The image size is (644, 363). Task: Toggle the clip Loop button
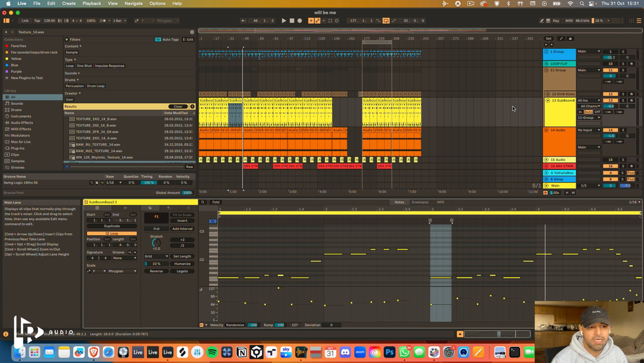(x=112, y=233)
